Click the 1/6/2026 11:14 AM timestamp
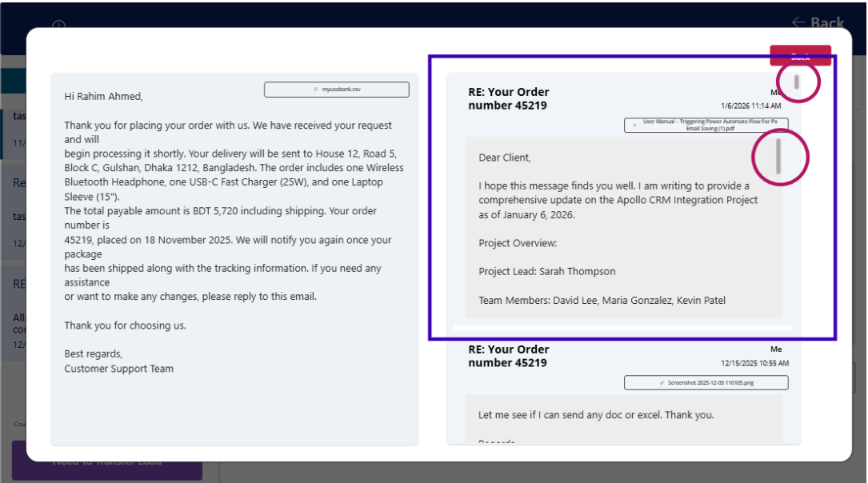 coord(750,106)
